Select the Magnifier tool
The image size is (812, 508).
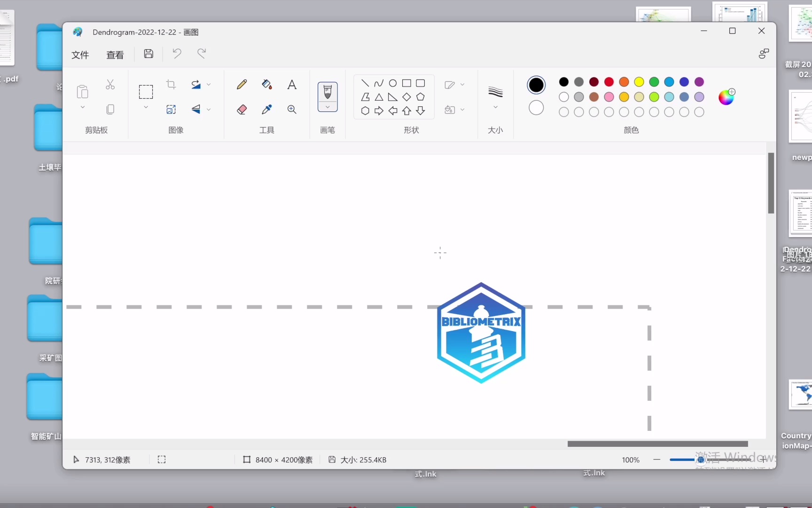[x=292, y=109]
